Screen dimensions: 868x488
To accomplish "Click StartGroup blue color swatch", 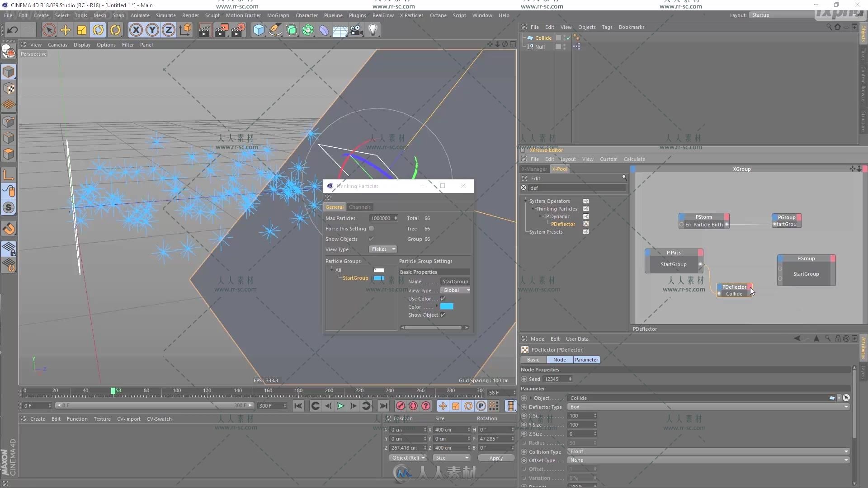I will [379, 278].
